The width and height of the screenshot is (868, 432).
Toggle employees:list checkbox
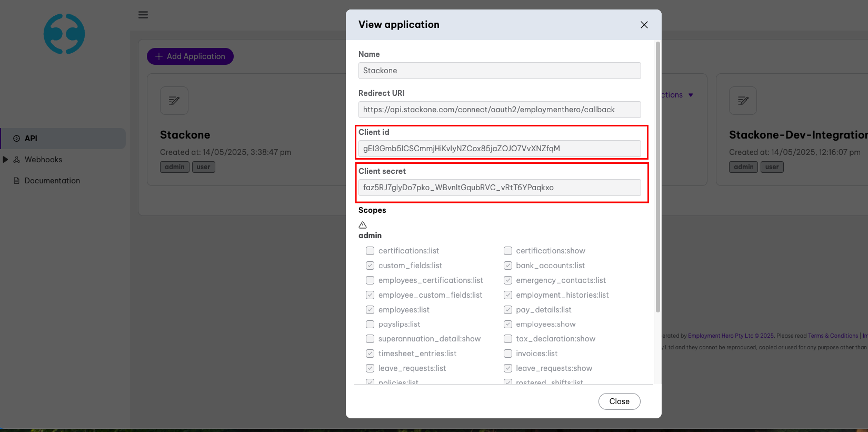point(370,310)
